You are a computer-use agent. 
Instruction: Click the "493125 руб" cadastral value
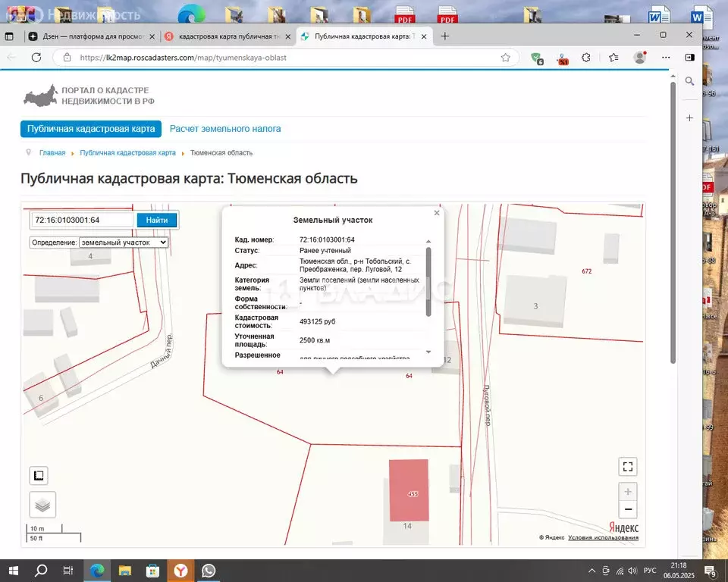317,321
